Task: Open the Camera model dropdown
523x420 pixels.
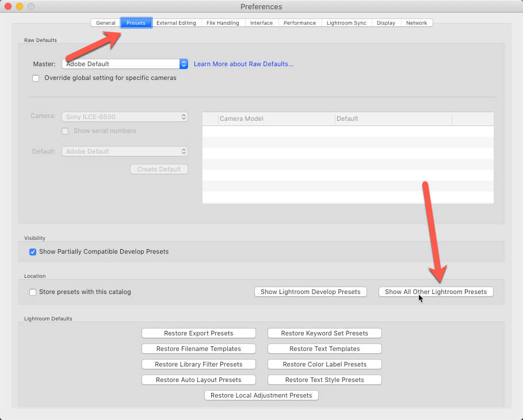Action: [125, 117]
